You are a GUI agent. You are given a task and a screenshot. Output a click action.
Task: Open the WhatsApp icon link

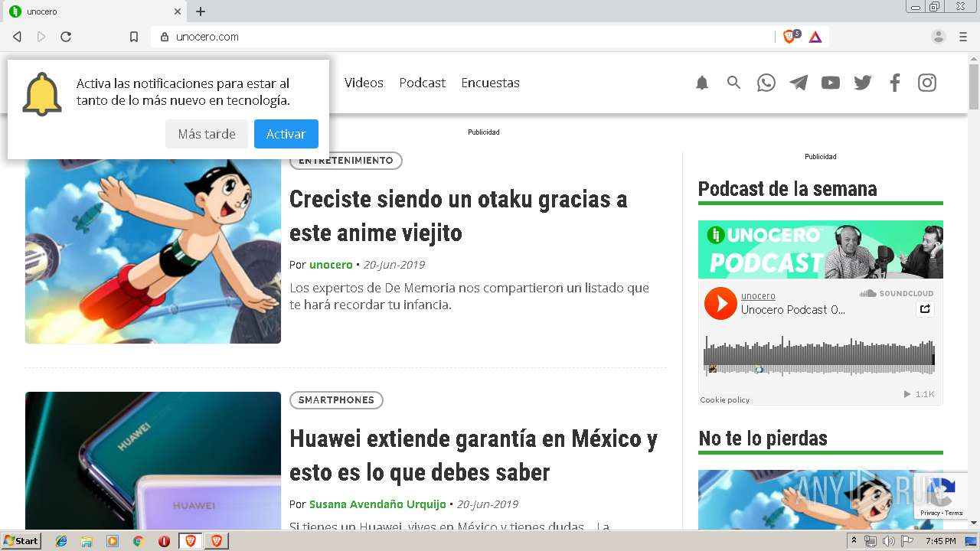pyautogui.click(x=766, y=83)
